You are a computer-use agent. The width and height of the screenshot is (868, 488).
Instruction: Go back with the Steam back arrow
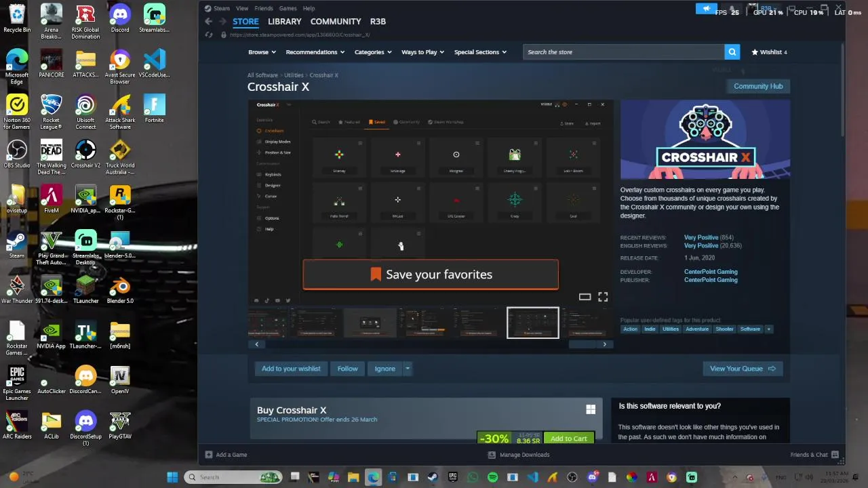coord(209,22)
